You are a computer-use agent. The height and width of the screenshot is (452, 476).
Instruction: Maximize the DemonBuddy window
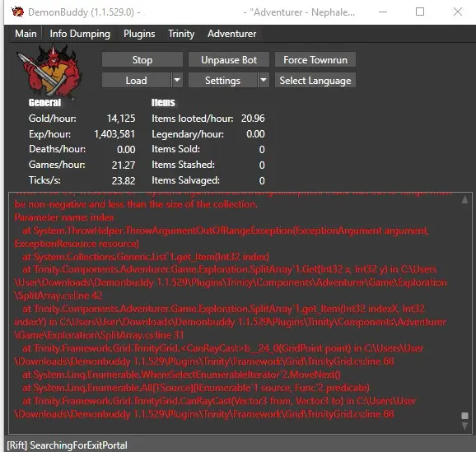[420, 12]
